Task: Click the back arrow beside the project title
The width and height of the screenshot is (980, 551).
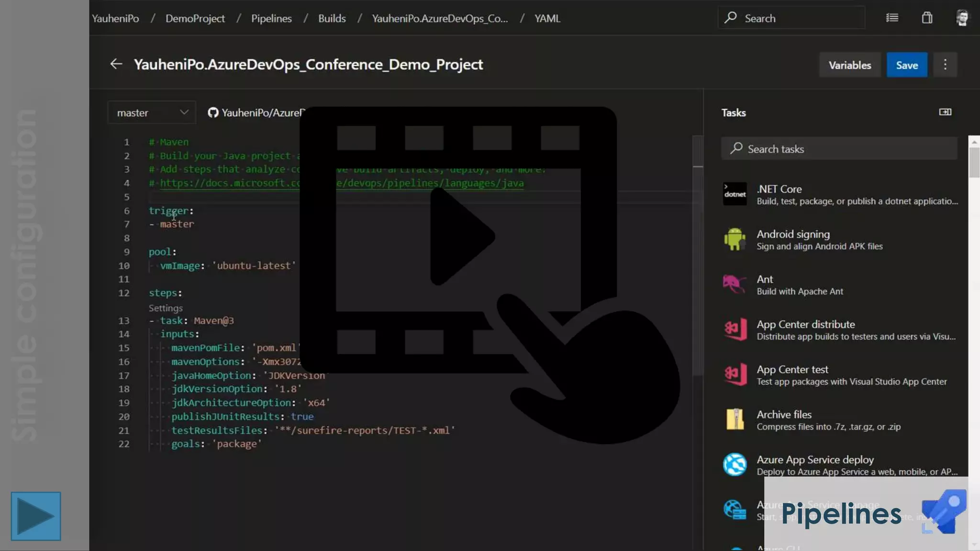Action: [x=116, y=64]
